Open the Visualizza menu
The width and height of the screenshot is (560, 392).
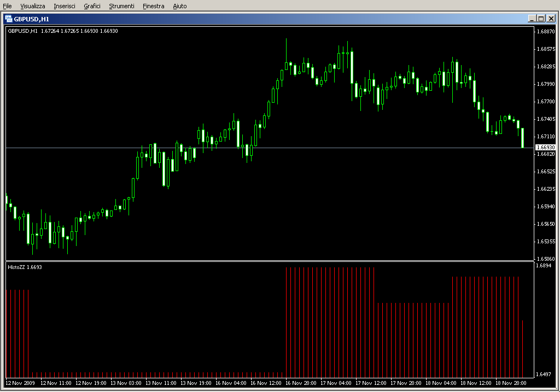[32, 6]
